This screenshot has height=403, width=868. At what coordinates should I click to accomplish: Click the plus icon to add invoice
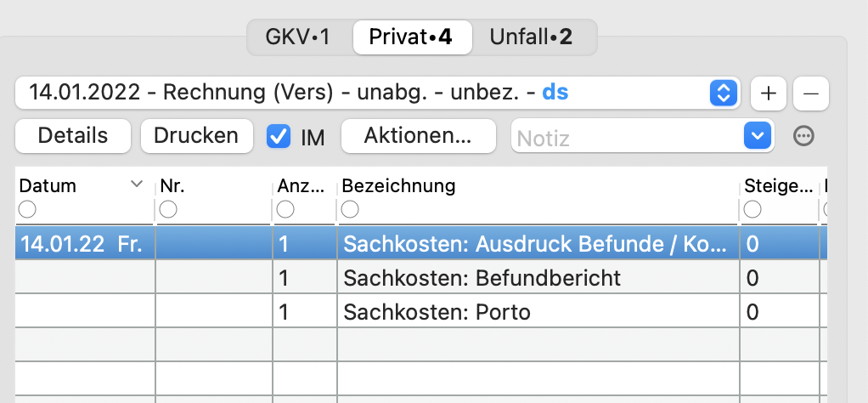click(769, 94)
